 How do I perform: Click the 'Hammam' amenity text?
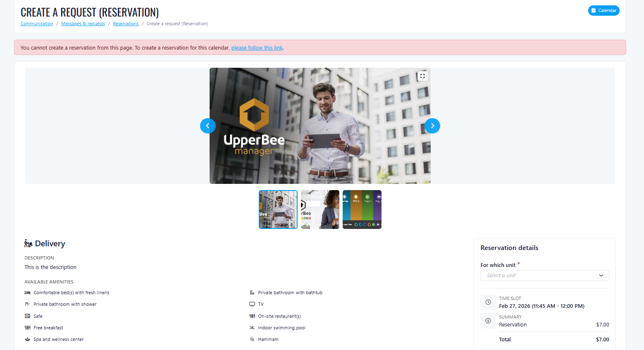tap(268, 339)
